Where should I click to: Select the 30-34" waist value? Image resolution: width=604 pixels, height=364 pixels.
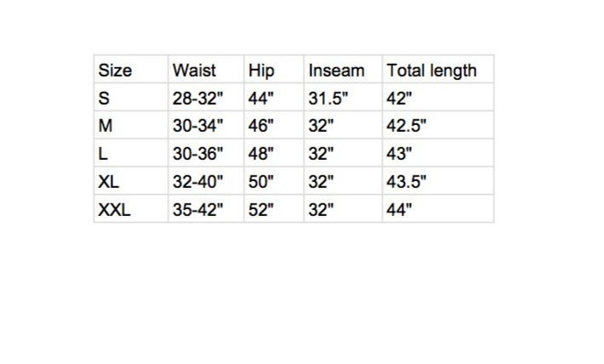[197, 127]
